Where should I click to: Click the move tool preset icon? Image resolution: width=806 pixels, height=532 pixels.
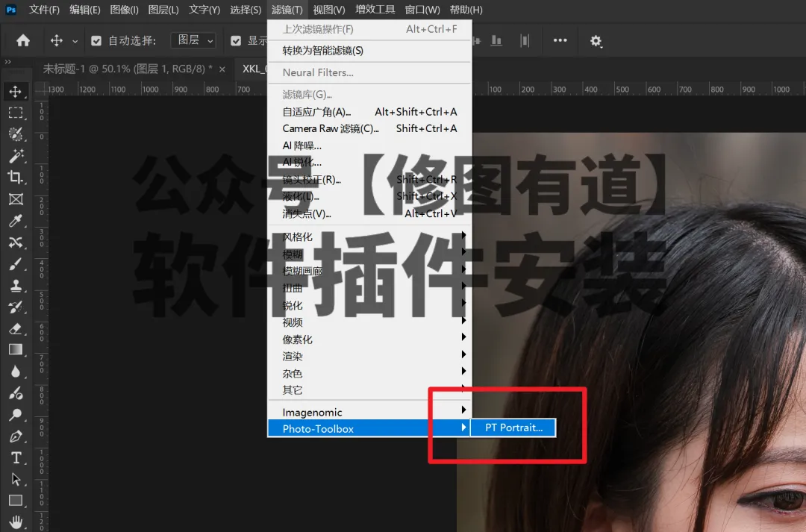(x=56, y=40)
